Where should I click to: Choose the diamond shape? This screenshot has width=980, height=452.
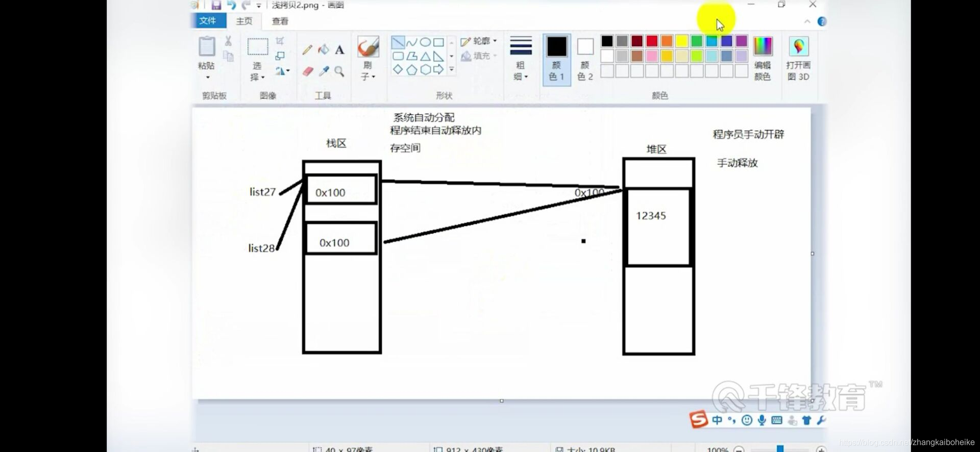pos(398,69)
